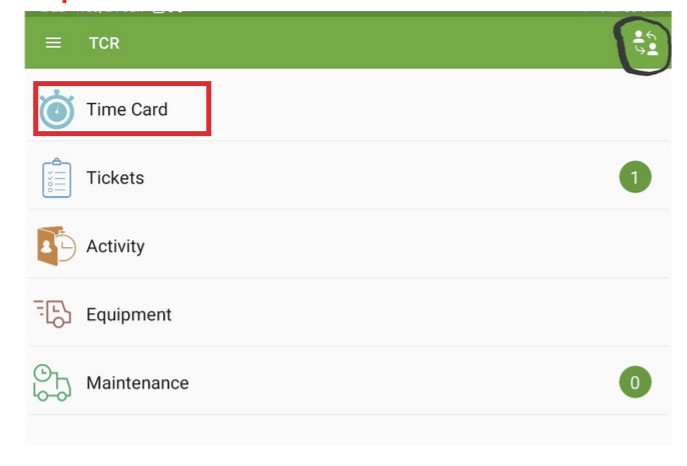Click the Equipment fast truck icon

tap(52, 314)
